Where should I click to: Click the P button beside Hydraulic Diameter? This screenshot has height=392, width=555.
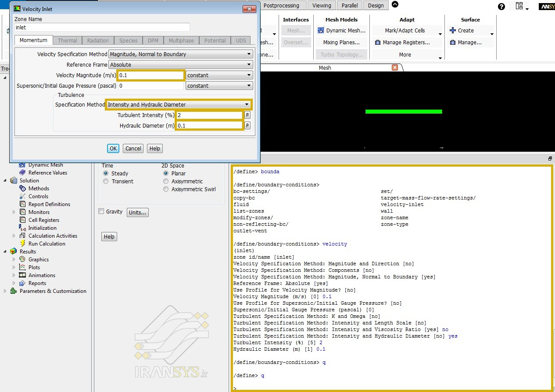[x=247, y=126]
